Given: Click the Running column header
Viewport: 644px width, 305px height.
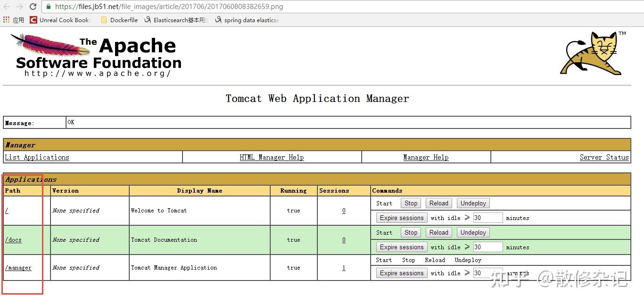Looking at the screenshot, I should pyautogui.click(x=293, y=191).
